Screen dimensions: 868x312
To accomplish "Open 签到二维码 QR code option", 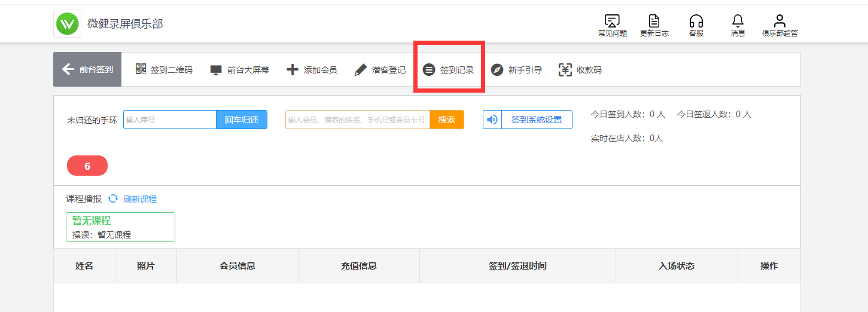I will pyautogui.click(x=164, y=70).
